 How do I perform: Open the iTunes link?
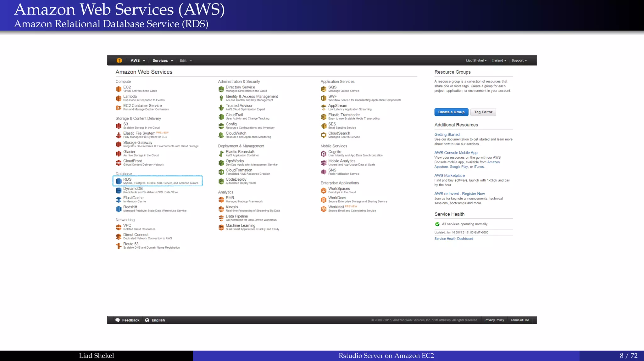pos(479,167)
